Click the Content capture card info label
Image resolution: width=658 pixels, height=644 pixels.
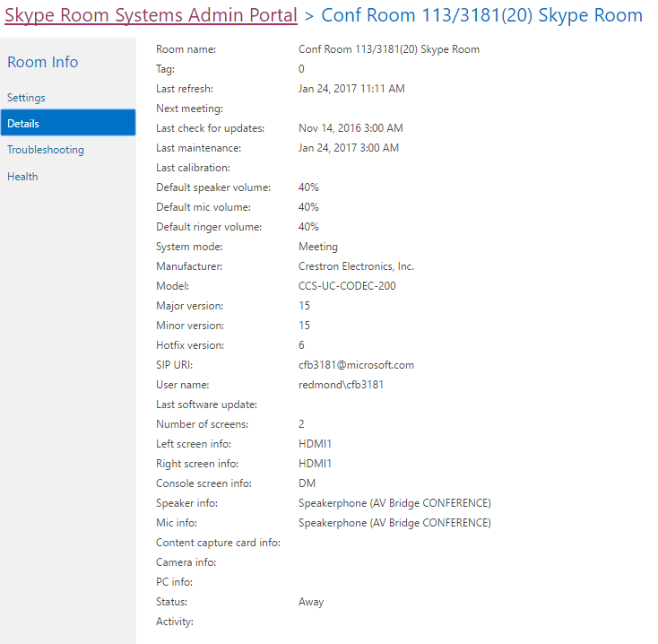click(x=218, y=543)
